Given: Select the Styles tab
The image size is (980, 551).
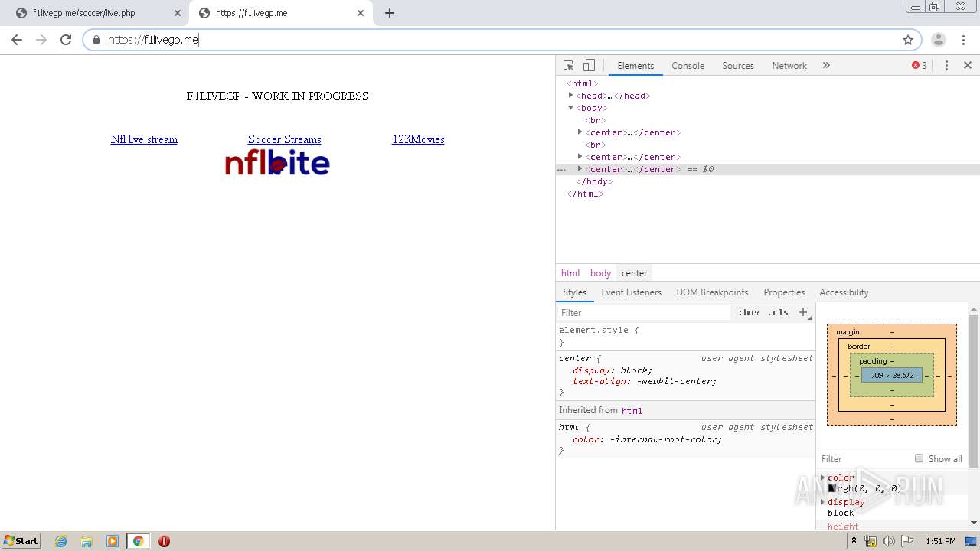Looking at the screenshot, I should [x=574, y=292].
